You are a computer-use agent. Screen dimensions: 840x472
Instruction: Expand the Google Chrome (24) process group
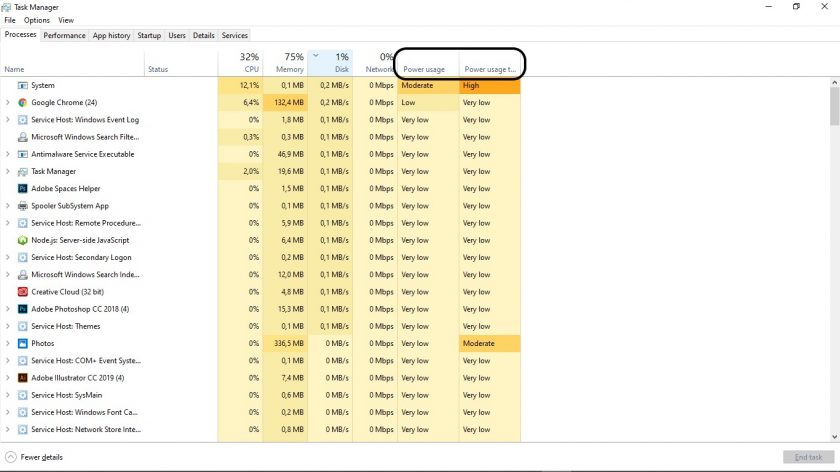click(8, 102)
